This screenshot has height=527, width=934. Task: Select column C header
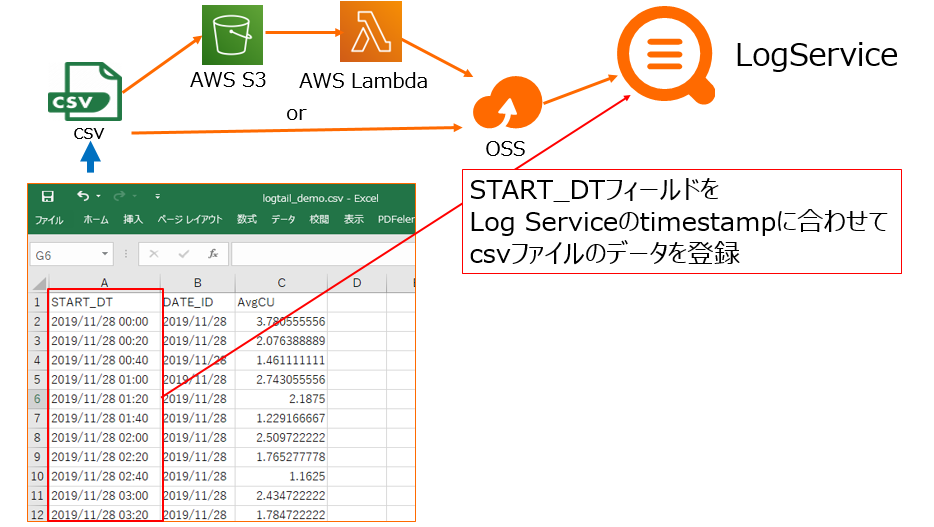[281, 283]
